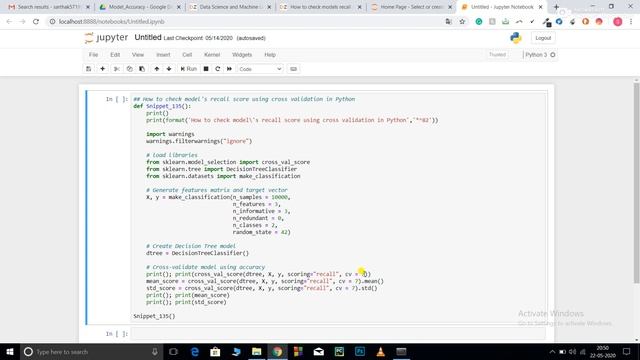Reload the page

(36, 22)
